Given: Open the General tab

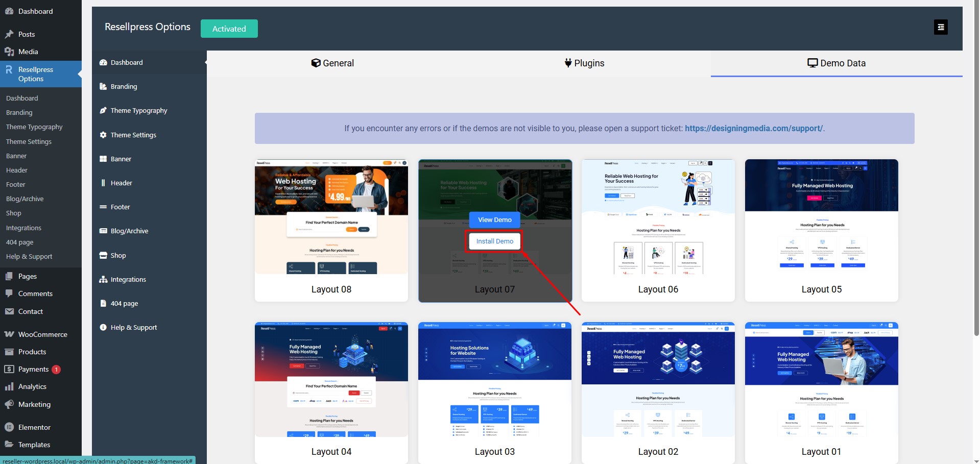Looking at the screenshot, I should [332, 63].
